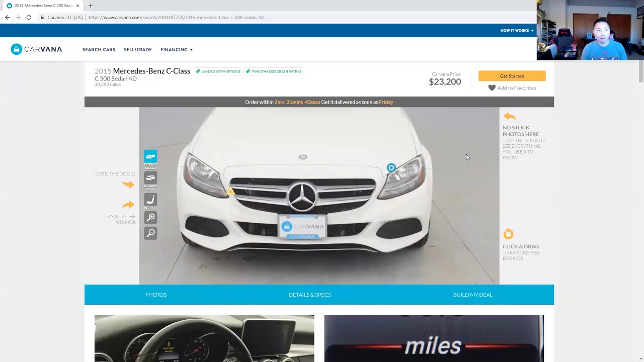Screen dimensions: 644x362
Task: Open Sell/Trade menu item
Action: click(138, 50)
